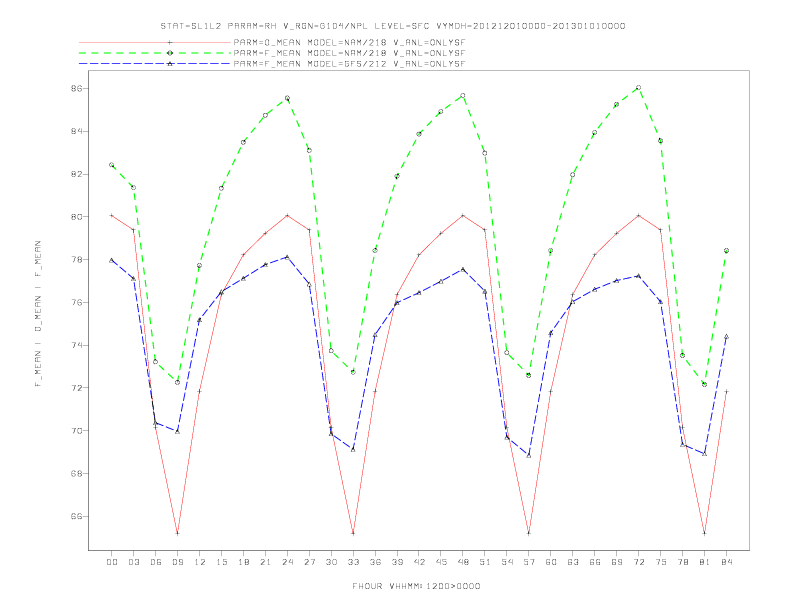This screenshot has height=612, width=792.
Task: Click red line minimum marker at hour 33
Action: point(353,533)
